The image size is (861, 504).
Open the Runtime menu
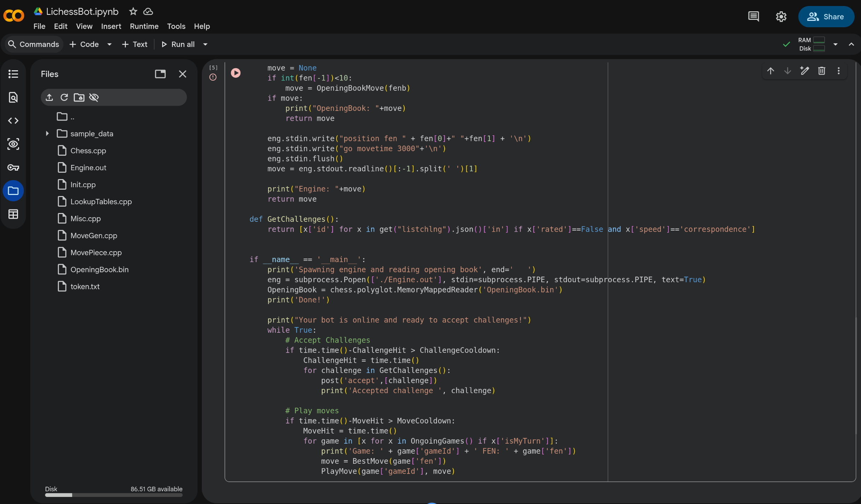[x=144, y=26]
